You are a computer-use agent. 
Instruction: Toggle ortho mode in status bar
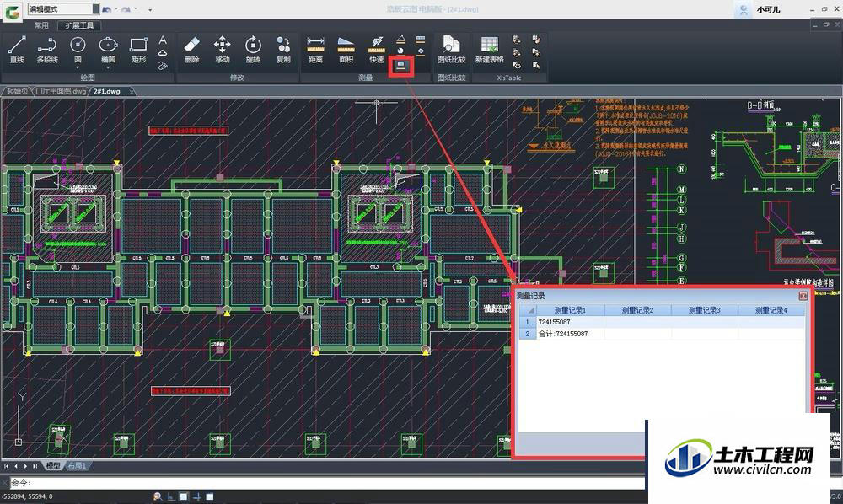pyautogui.click(x=171, y=496)
